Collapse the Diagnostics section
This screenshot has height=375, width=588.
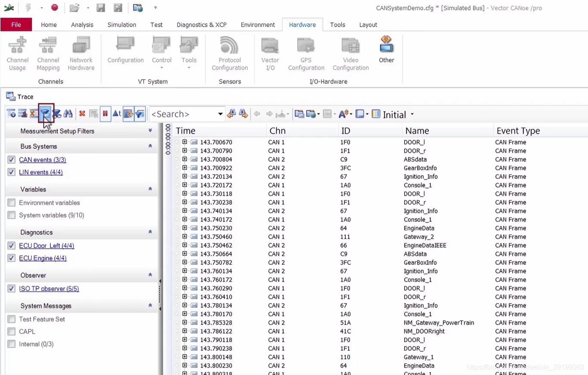pyautogui.click(x=150, y=232)
